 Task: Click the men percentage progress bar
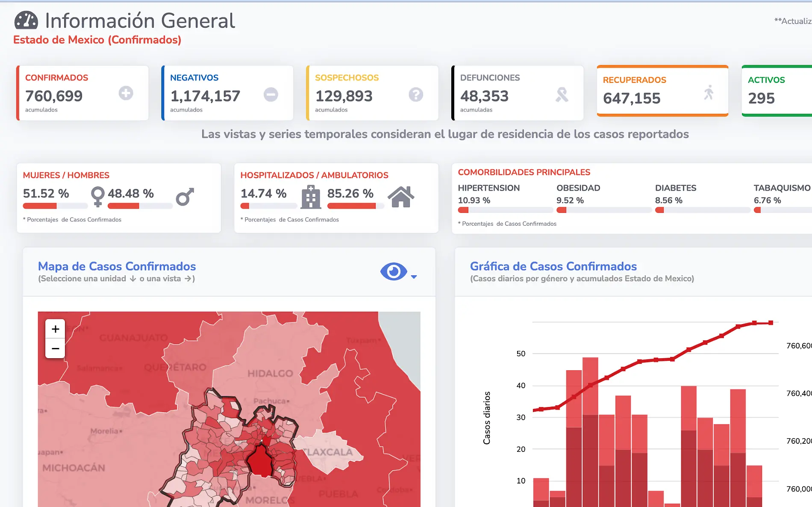[140, 206]
